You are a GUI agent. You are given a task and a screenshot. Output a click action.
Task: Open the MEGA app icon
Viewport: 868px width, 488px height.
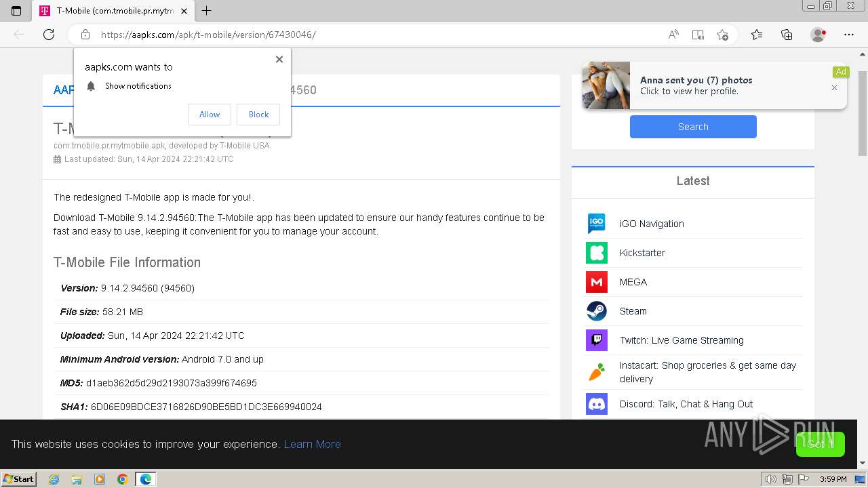(x=597, y=282)
